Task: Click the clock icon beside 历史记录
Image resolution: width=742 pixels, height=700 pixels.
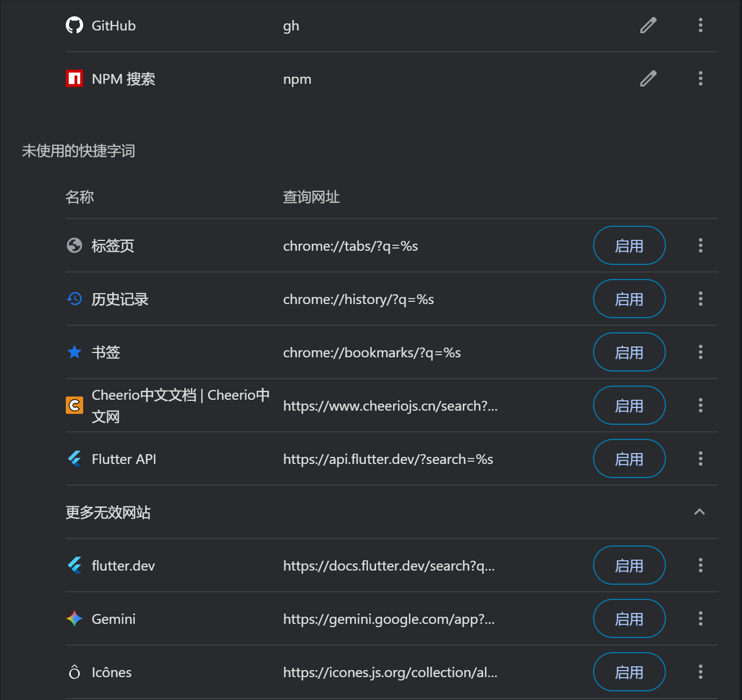Action: tap(74, 299)
